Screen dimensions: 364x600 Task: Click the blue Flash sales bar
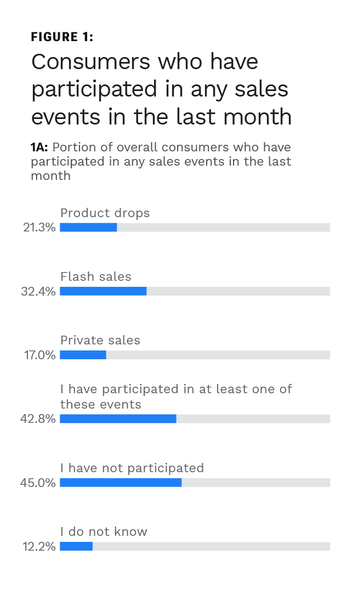(x=103, y=291)
